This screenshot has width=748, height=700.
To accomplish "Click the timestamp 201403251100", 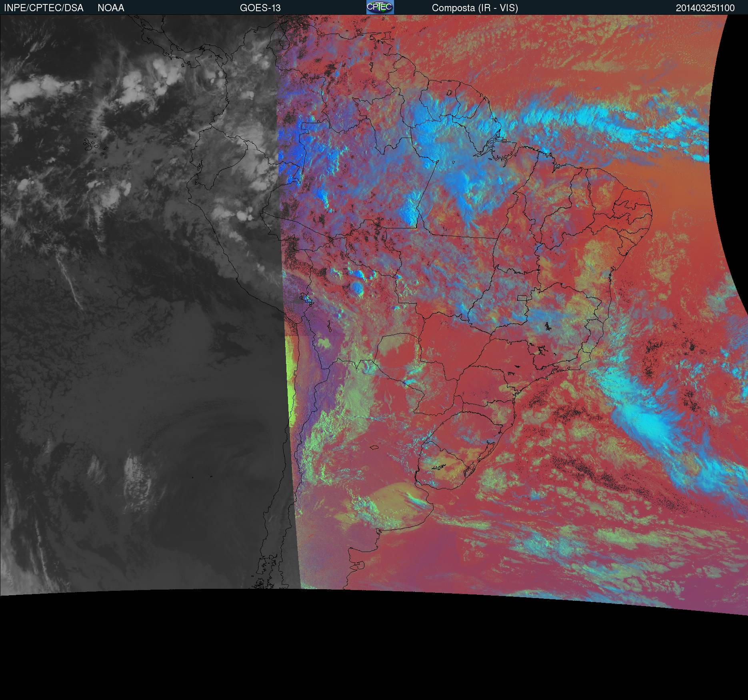I will click(705, 8).
